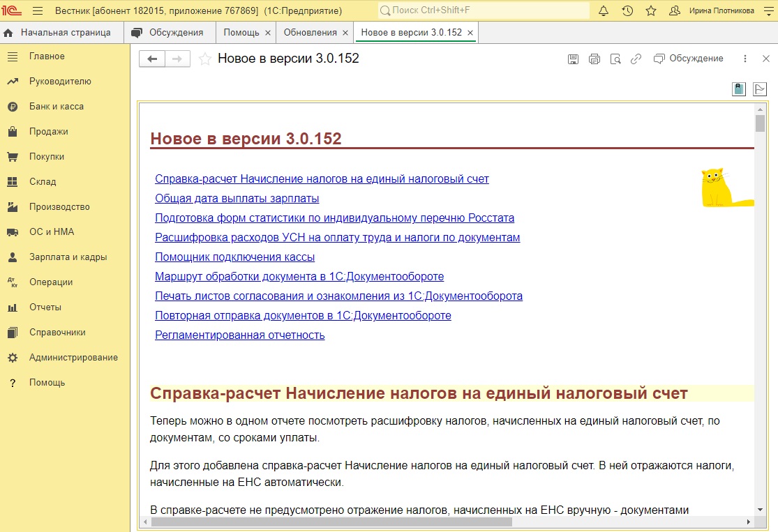Click the scroll left arrow
The height and width of the screenshot is (532, 778).
click(x=145, y=522)
